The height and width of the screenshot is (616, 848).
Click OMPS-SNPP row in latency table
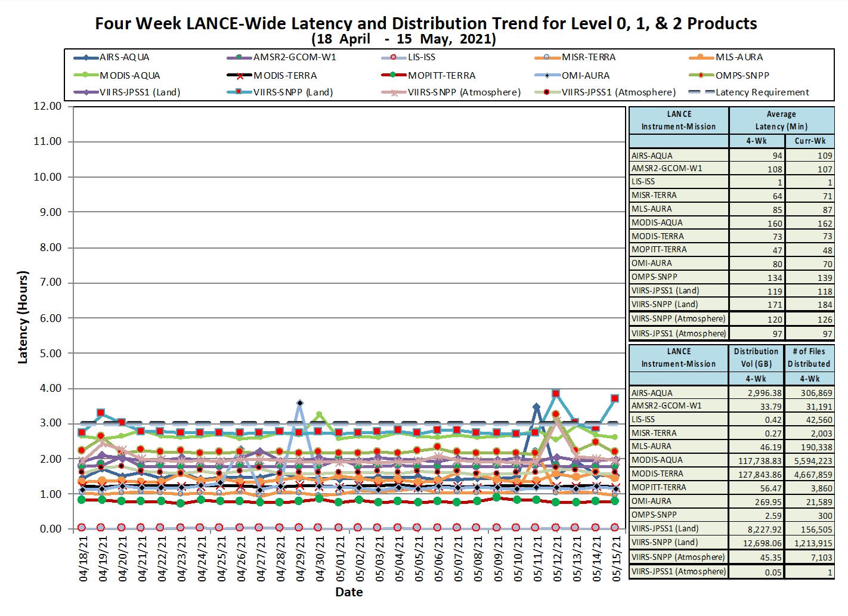pos(731,277)
